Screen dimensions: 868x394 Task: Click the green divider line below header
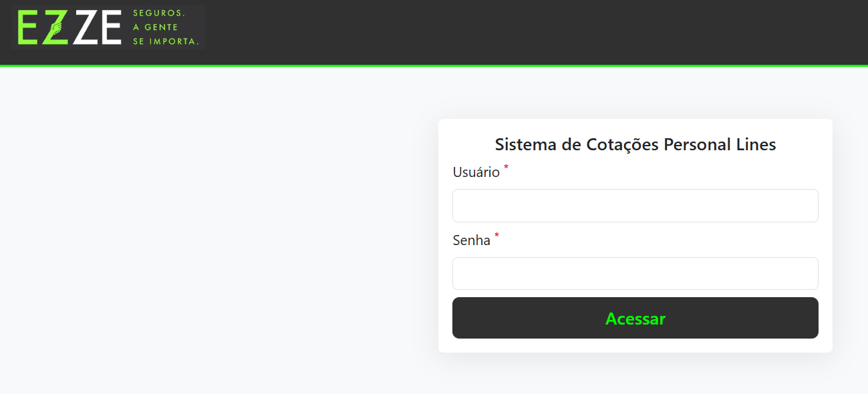(434, 65)
